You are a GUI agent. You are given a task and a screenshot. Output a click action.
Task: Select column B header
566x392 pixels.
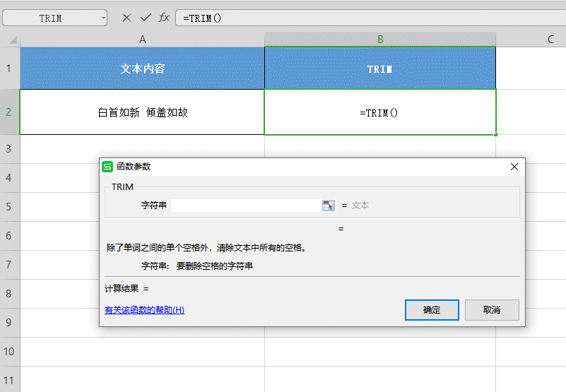point(380,40)
